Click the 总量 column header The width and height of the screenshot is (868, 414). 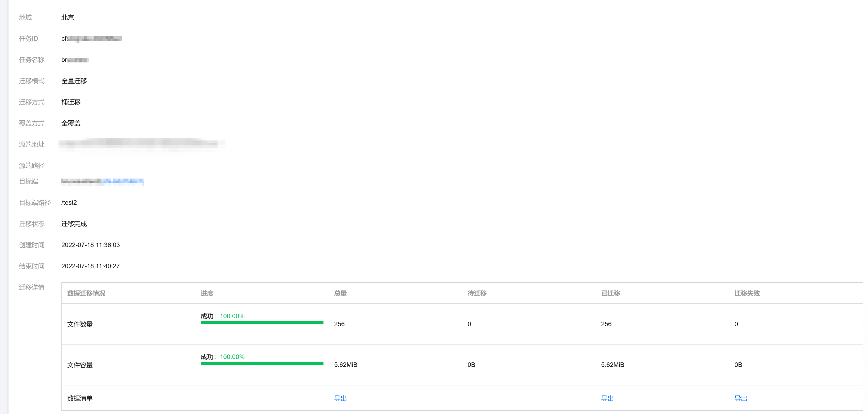coord(340,293)
